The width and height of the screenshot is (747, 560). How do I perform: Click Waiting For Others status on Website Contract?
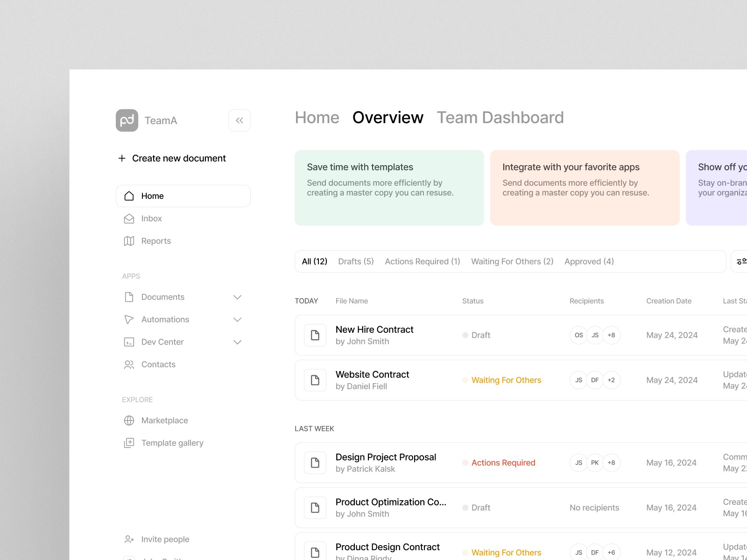[x=506, y=380]
